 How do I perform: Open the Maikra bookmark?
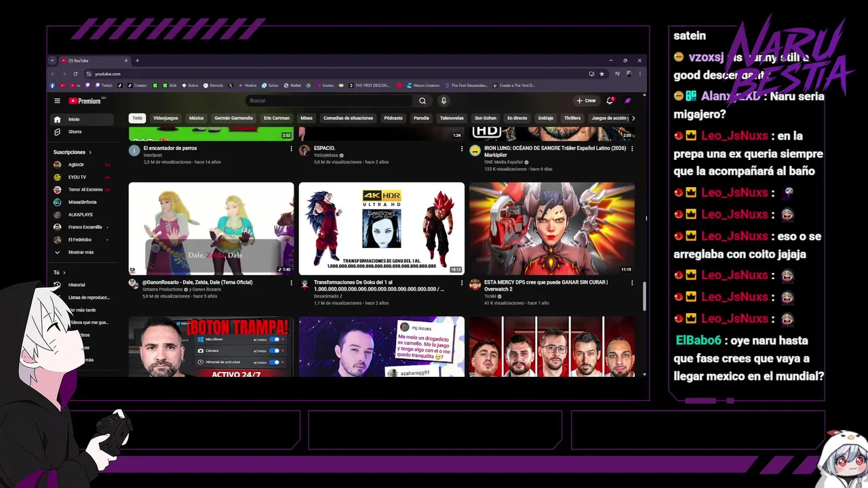click(248, 85)
